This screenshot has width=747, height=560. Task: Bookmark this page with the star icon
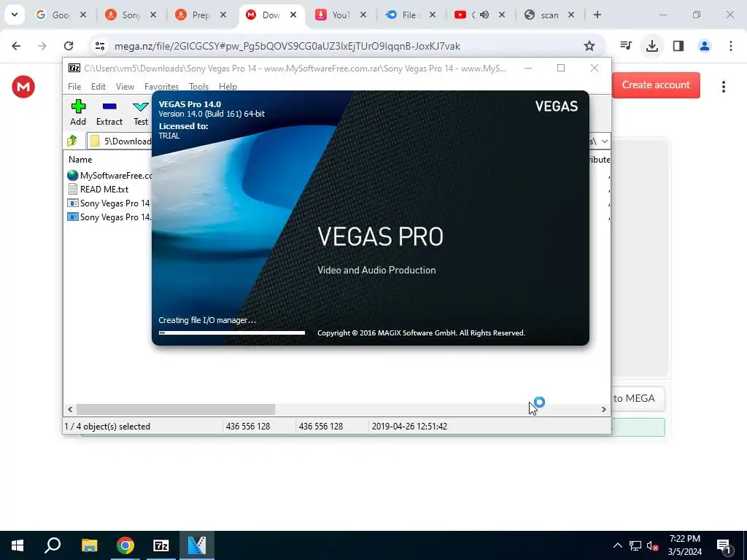tap(589, 46)
